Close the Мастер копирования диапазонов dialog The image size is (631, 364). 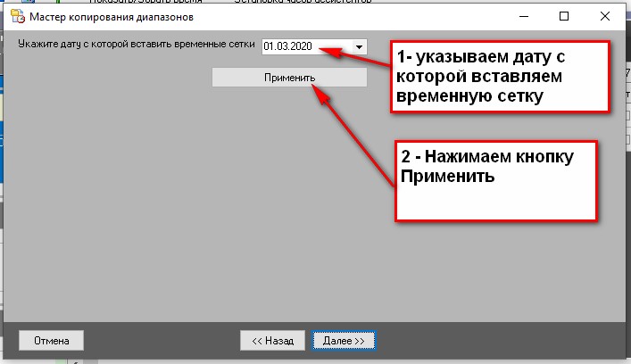(606, 16)
